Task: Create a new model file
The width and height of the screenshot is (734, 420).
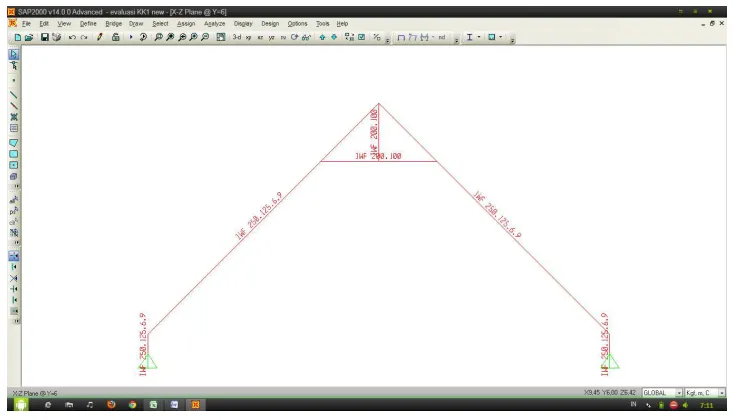Action: [17, 37]
